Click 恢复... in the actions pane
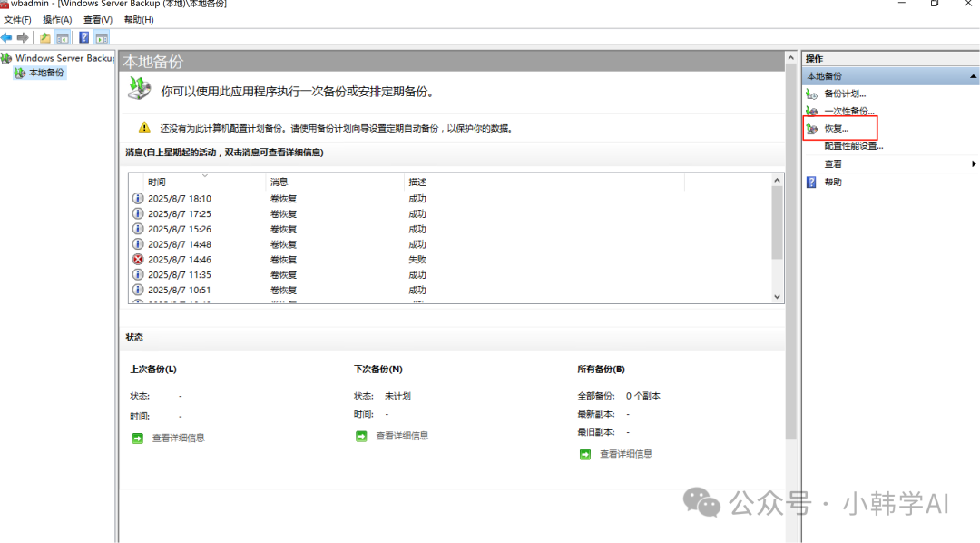 [836, 129]
